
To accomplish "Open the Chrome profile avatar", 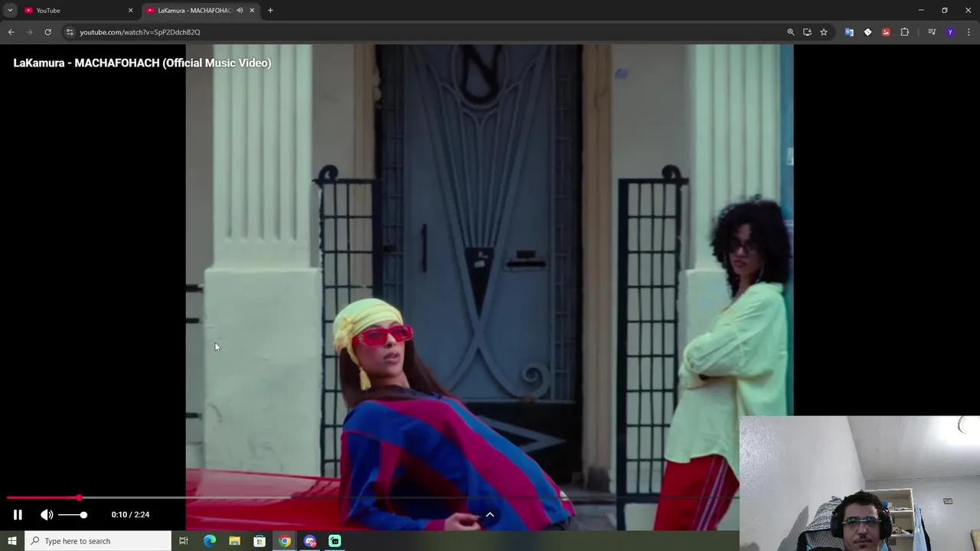I will point(950,32).
